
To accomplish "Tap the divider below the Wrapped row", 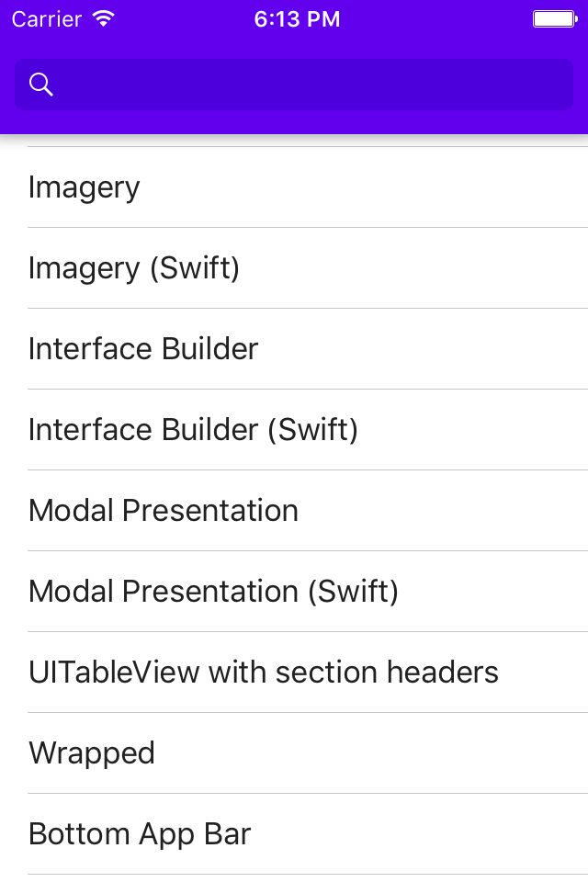I will coord(294,793).
